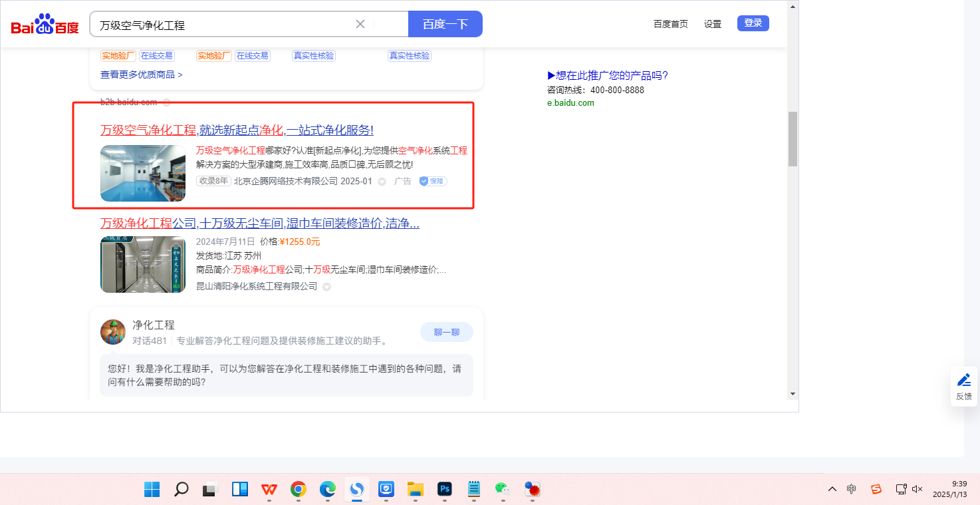Toggle the 中 input method indicator

point(852,489)
